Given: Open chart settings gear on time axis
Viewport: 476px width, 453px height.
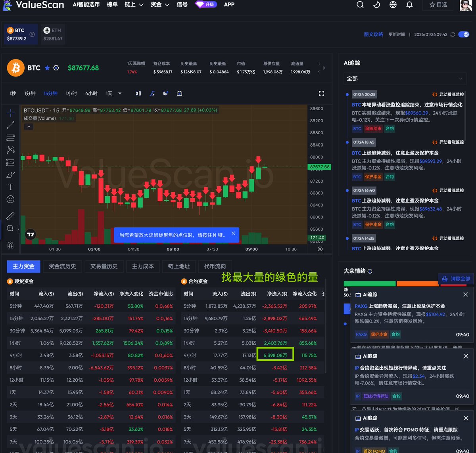Looking at the screenshot, I should coord(320,249).
